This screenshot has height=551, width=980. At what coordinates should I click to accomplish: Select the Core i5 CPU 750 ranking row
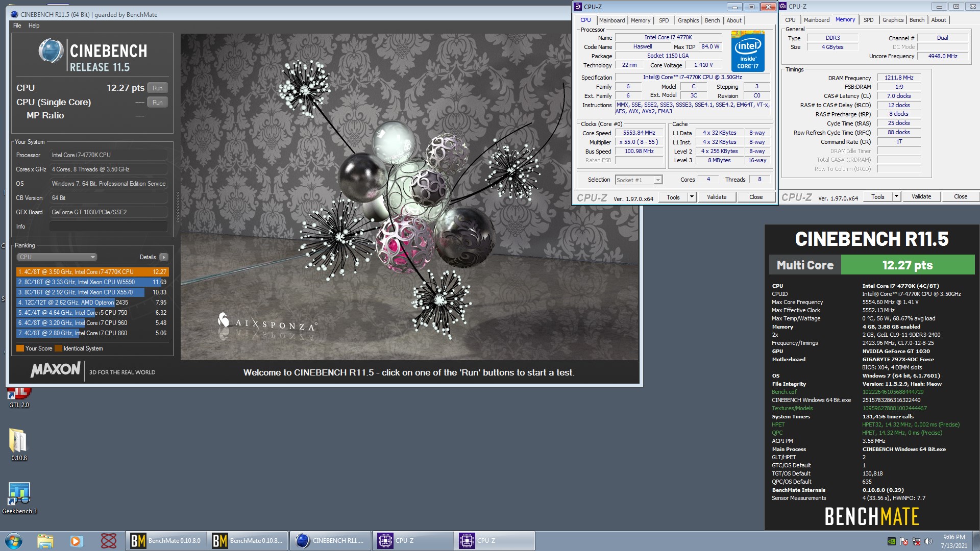(x=92, y=313)
